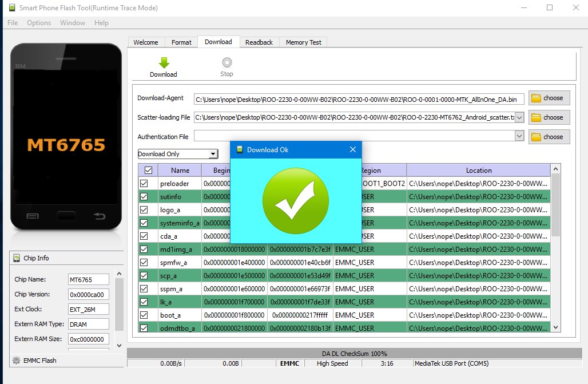Viewport: 588px width, 384px height.
Task: Click the Download-Agent path field
Action: coord(359,100)
